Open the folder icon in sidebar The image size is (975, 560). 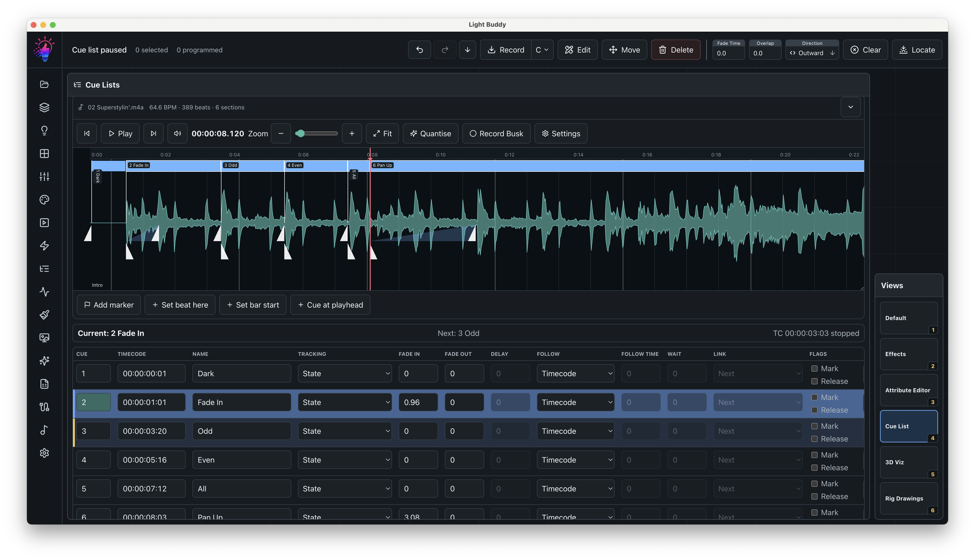click(x=44, y=84)
